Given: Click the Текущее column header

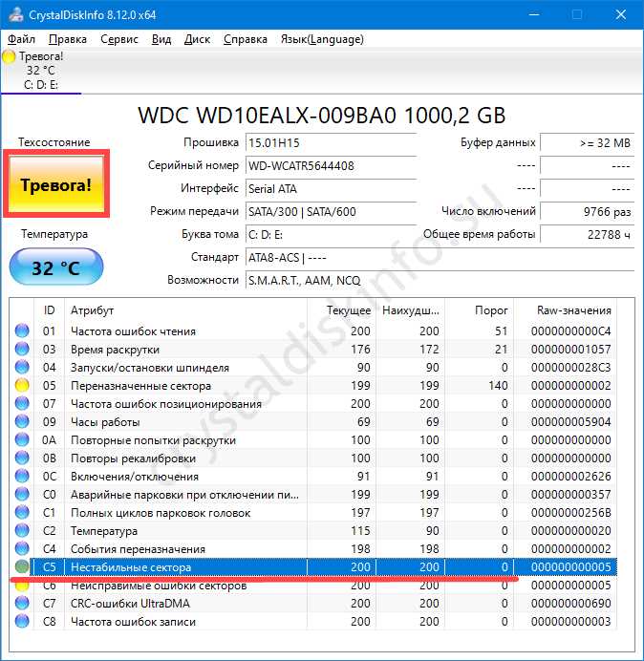Looking at the screenshot, I should pyautogui.click(x=342, y=310).
